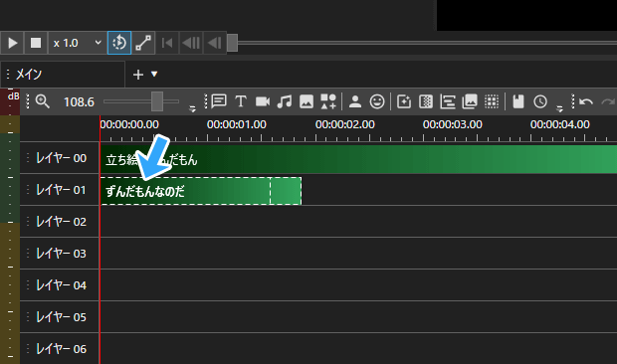The height and width of the screenshot is (364, 617).
Task: Click the レイヤー 05 layer header
Action: point(59,317)
